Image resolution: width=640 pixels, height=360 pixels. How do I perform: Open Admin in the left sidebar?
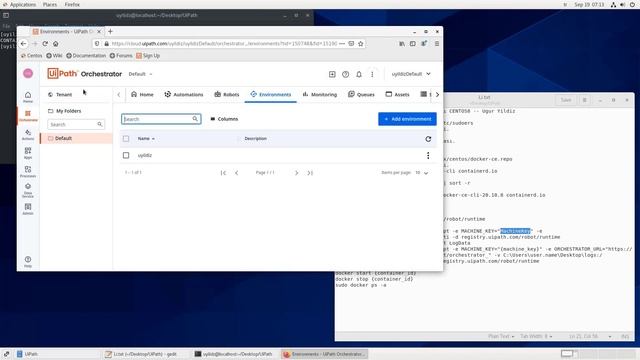pos(28,209)
